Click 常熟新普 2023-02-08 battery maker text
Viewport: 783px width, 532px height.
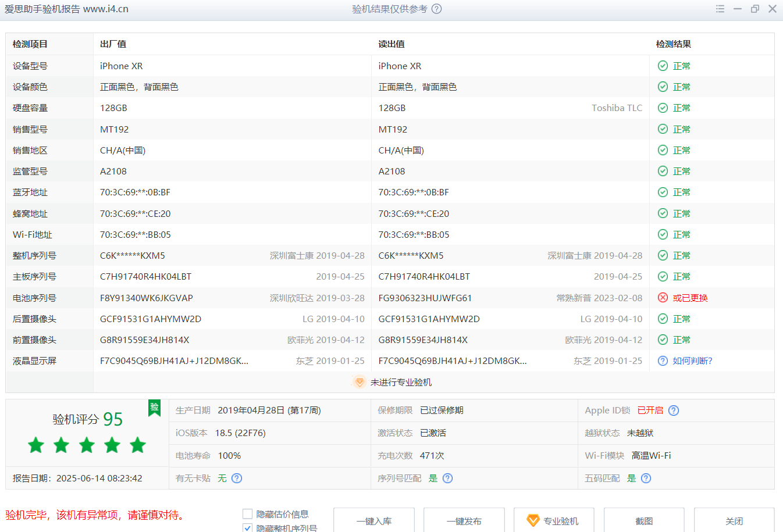599,298
